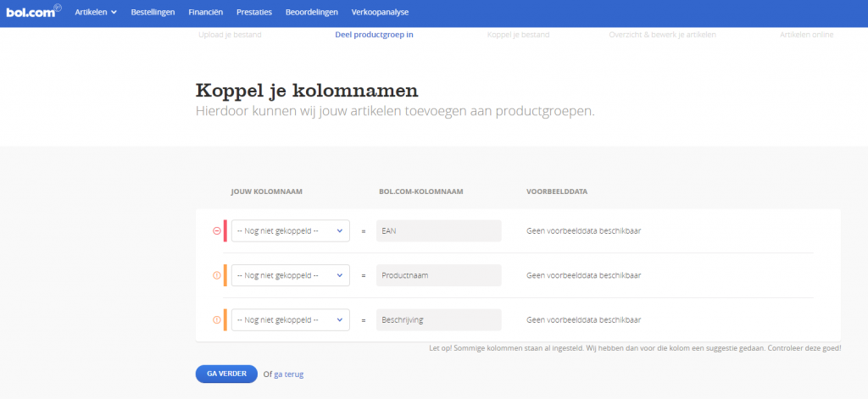Click the 'JOUW KOLOMNAAM' column header
The width and height of the screenshot is (868, 399).
click(x=267, y=192)
